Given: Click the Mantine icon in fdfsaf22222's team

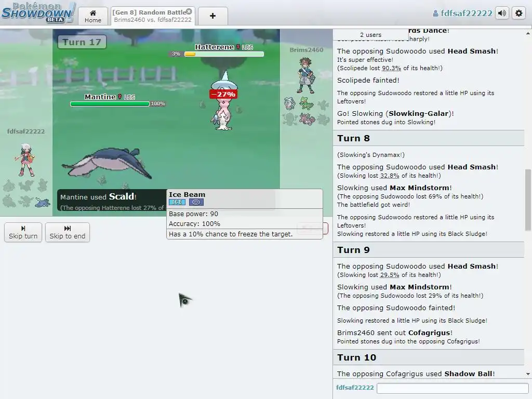Looking at the screenshot, I should [43, 202].
